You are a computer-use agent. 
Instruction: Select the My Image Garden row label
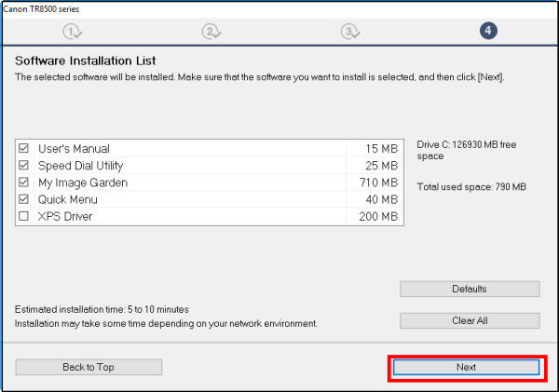(x=83, y=182)
